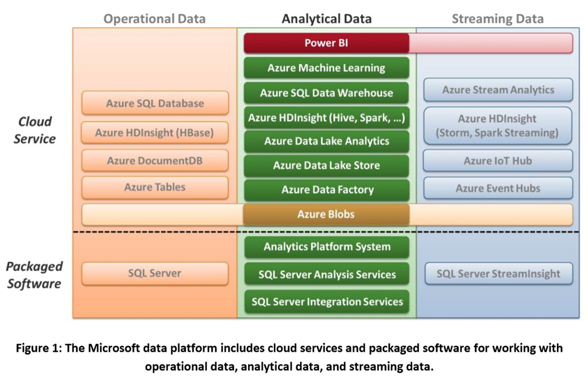Select the SQL Server block
The height and width of the screenshot is (385, 588).
coord(154,274)
